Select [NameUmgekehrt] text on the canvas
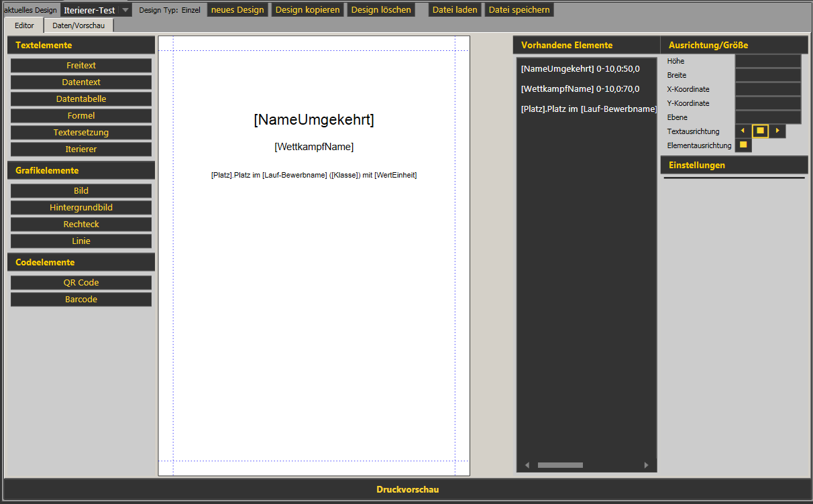This screenshot has width=813, height=504. 314,120
